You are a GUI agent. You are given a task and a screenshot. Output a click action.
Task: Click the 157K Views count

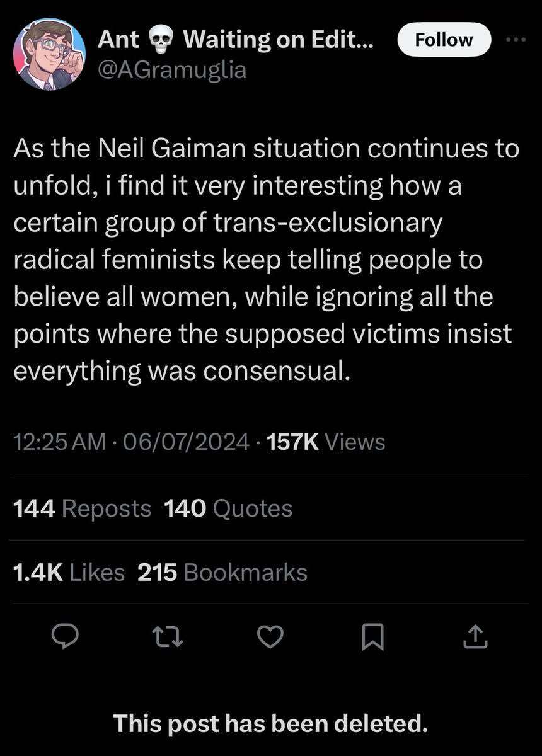point(326,442)
